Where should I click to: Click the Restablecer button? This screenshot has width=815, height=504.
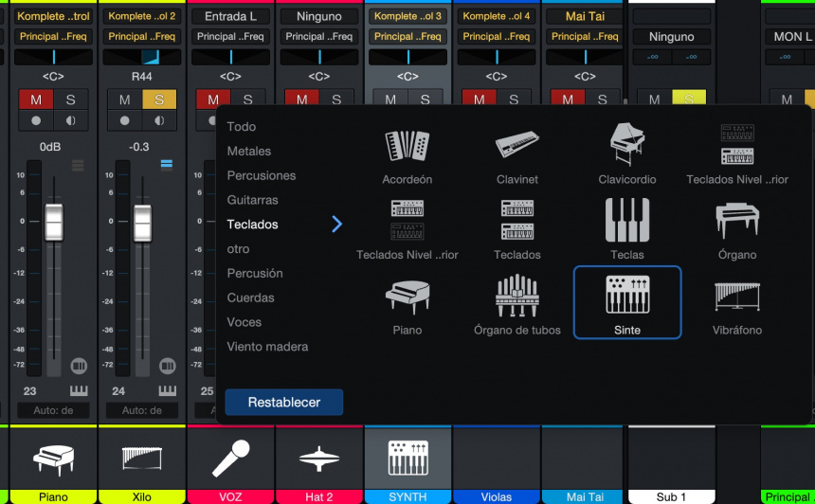pyautogui.click(x=283, y=403)
